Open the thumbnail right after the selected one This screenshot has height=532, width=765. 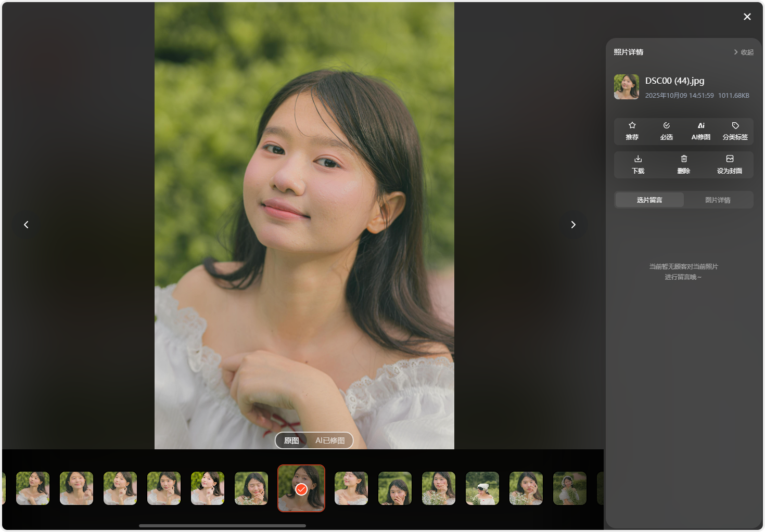coord(351,488)
